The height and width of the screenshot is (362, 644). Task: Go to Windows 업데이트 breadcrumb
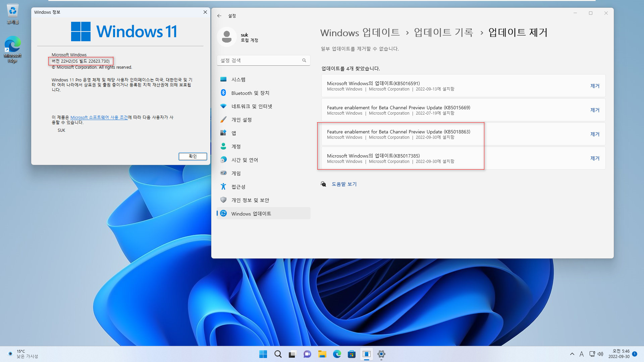[x=360, y=33]
